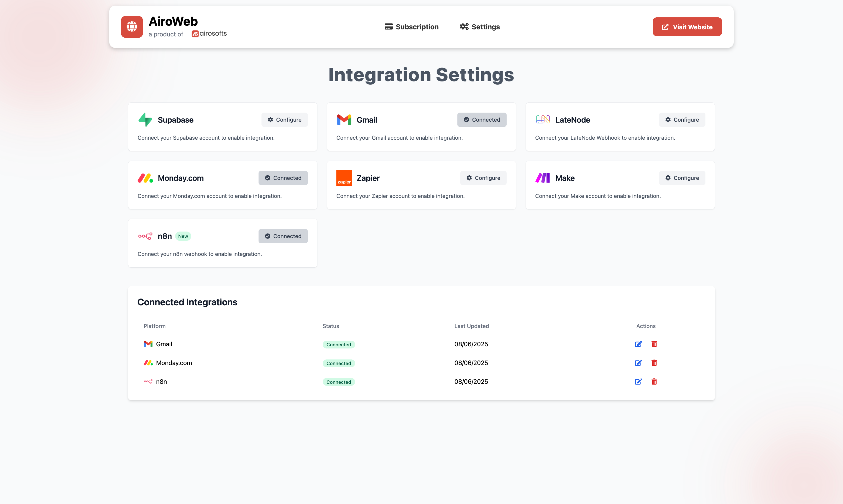Screen dimensions: 843x504
Task: Open the Settings menu item
Action: pos(480,27)
